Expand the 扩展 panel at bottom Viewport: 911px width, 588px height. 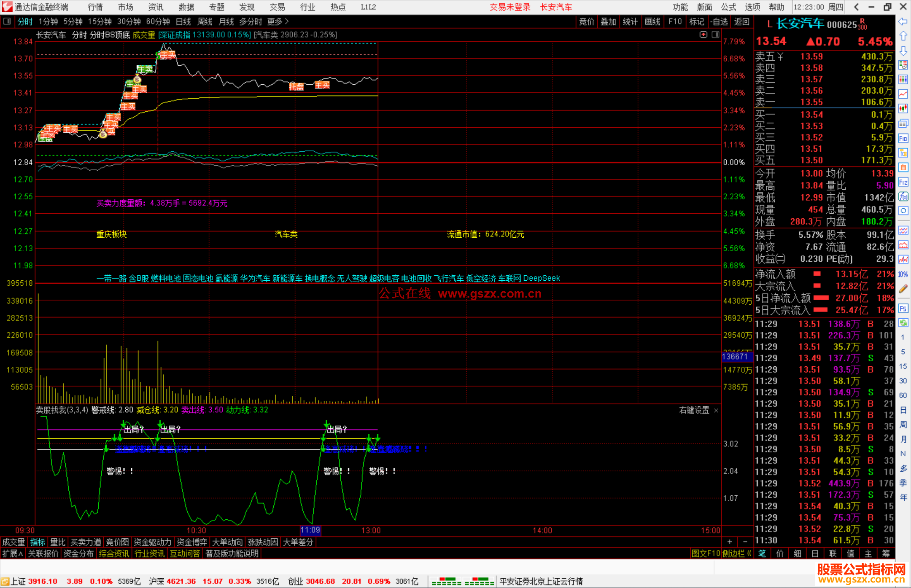click(13, 553)
